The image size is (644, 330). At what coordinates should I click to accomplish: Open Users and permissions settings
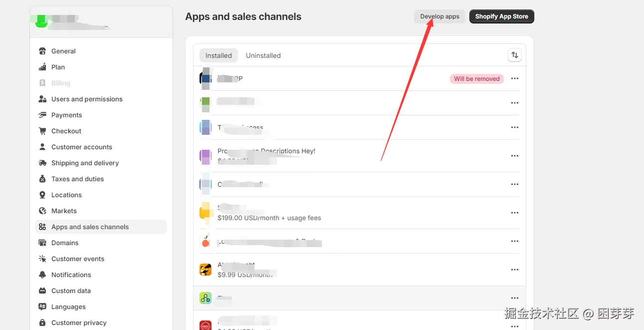tap(101, 99)
